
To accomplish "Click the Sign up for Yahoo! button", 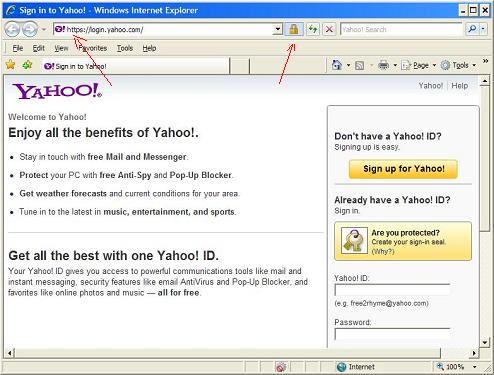I will [403, 169].
